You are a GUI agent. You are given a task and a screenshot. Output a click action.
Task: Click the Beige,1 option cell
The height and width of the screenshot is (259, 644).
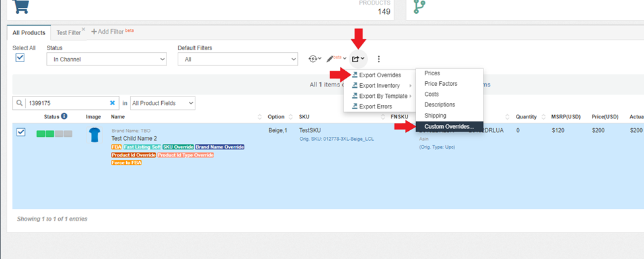tap(278, 130)
